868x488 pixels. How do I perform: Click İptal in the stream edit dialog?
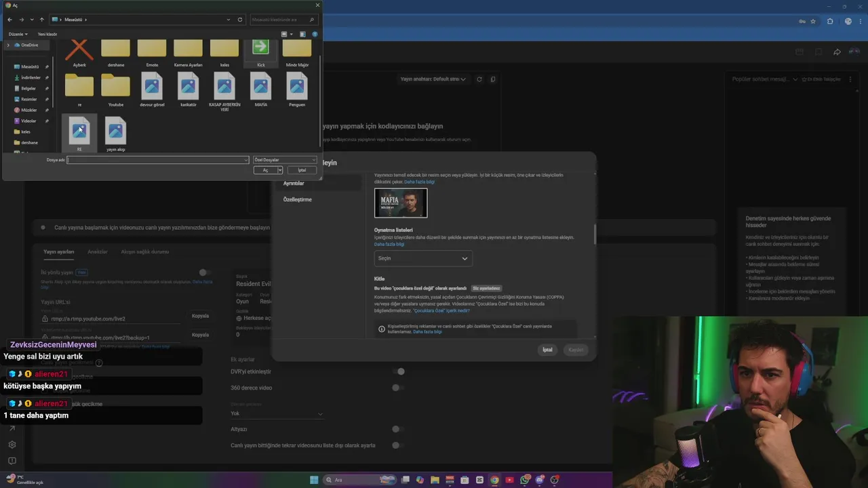[x=547, y=350]
